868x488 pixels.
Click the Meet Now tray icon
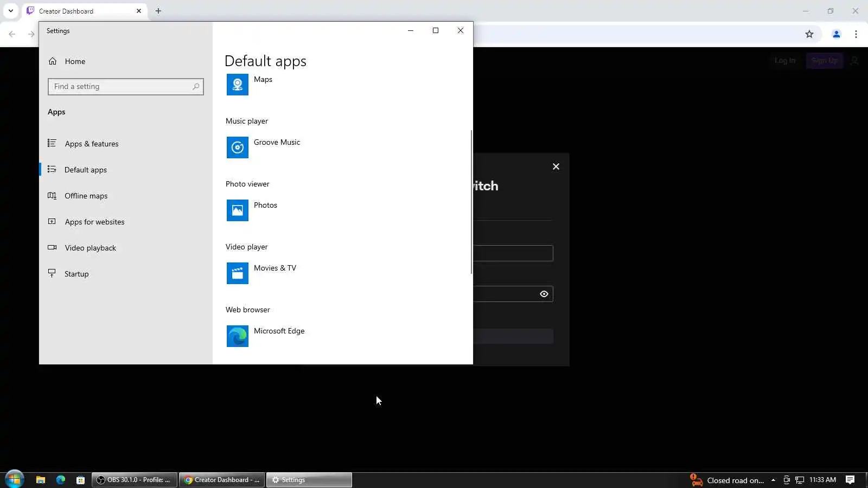point(786,480)
